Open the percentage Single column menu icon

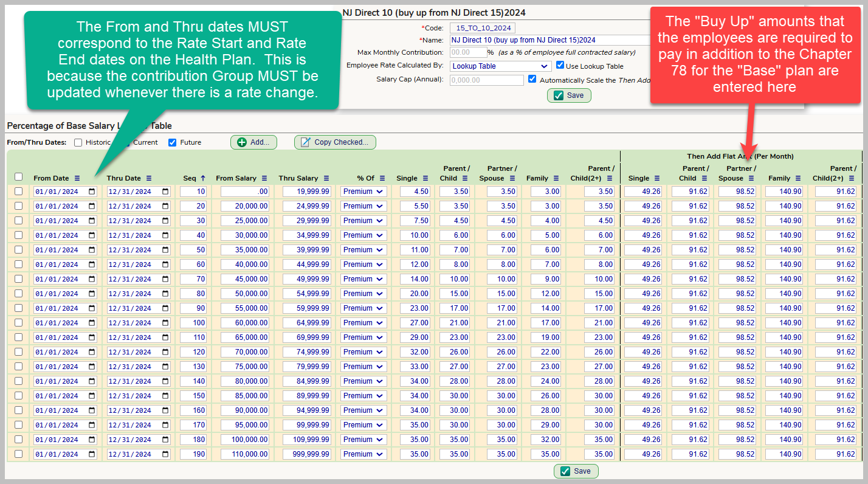pyautogui.click(x=425, y=178)
